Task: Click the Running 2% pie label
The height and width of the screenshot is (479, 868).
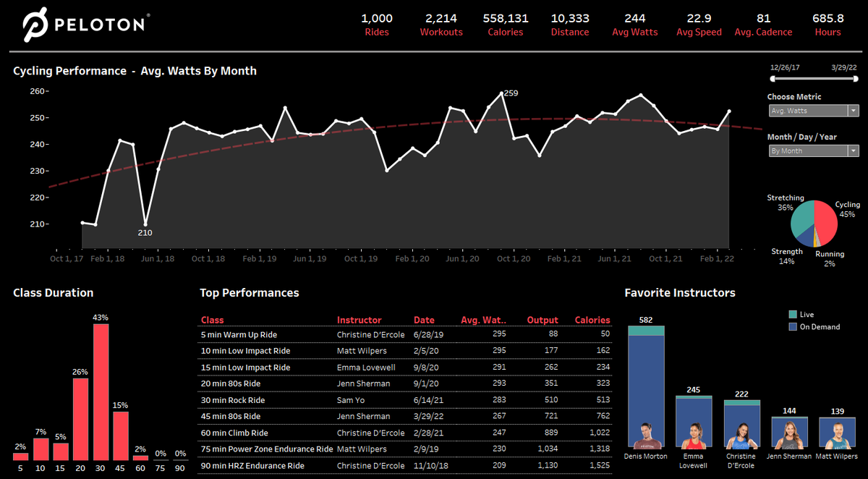Action: [x=830, y=259]
